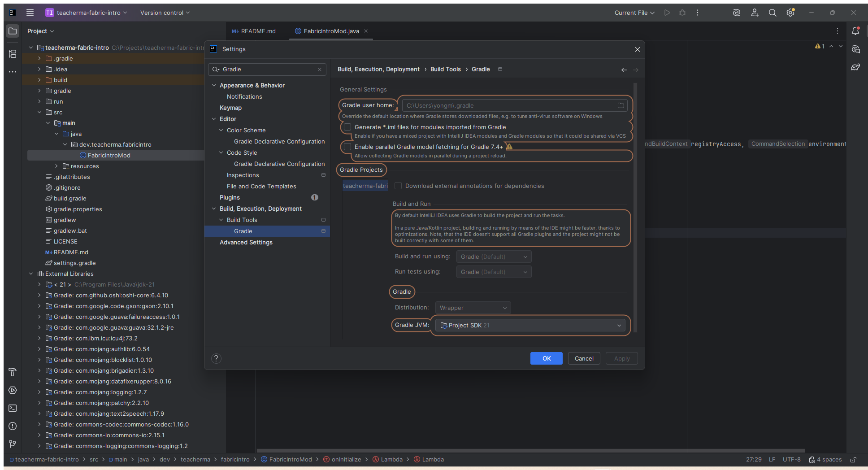Select teacherma-fabri Gradle project entry
Viewport: 868px width, 470px height.
tap(365, 186)
